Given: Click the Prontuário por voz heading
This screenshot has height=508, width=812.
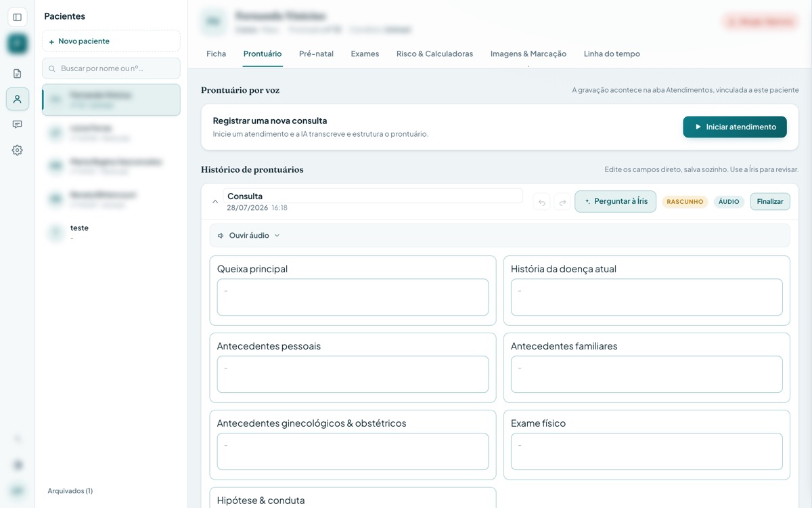Looking at the screenshot, I should [x=240, y=90].
